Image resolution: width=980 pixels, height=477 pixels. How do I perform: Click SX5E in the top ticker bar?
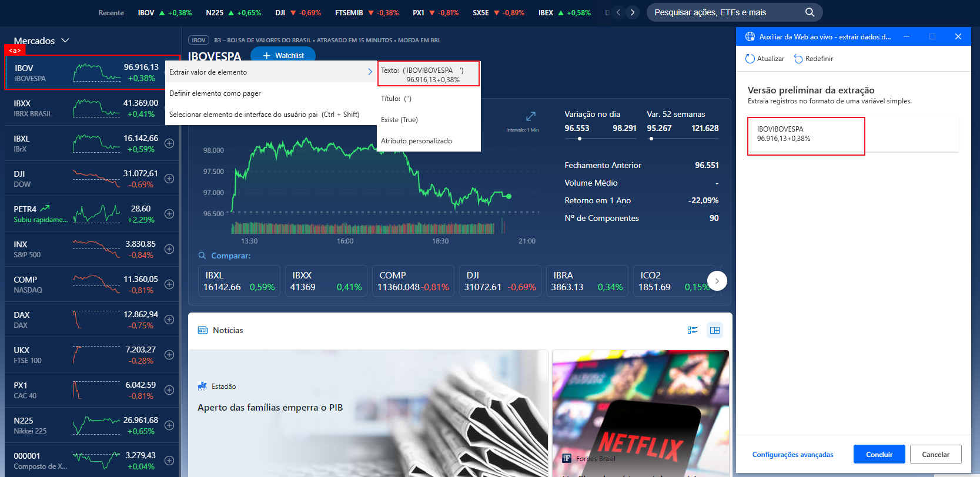(499, 12)
